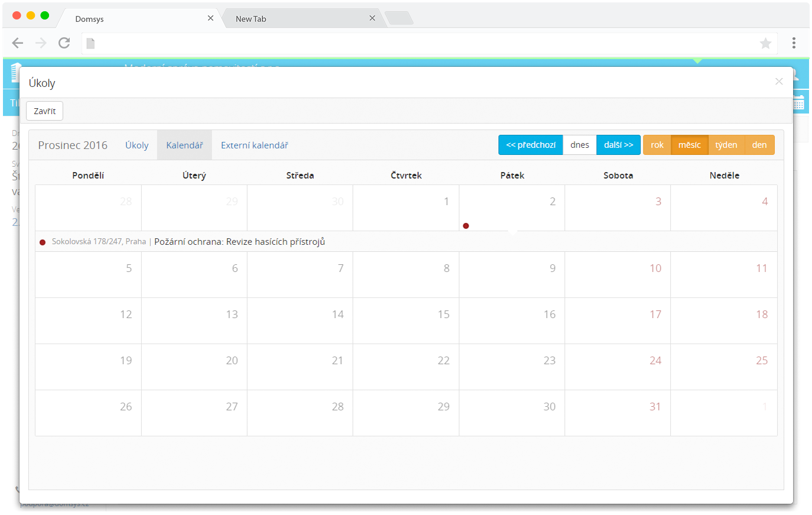Screen dimensions: 812x515
Task: Open the Úkoly tab
Action: coord(137,145)
